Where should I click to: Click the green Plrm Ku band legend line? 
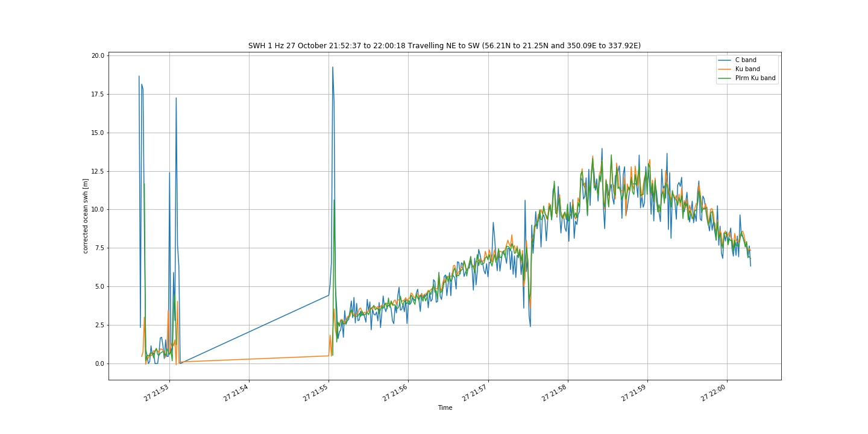click(x=725, y=78)
